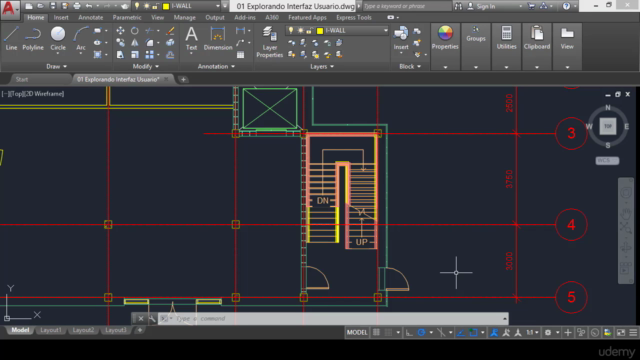
Task: Click the Offset tool icon
Action: click(x=170, y=55)
